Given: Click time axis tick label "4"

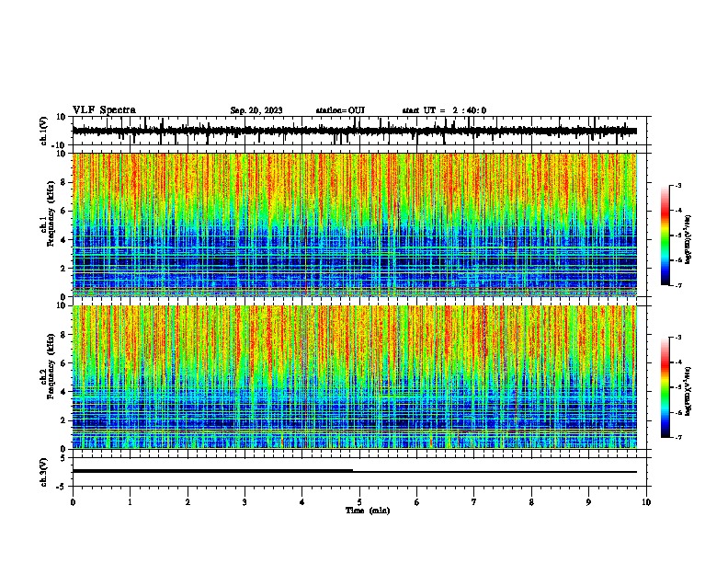Looking at the screenshot, I should pyautogui.click(x=302, y=502).
